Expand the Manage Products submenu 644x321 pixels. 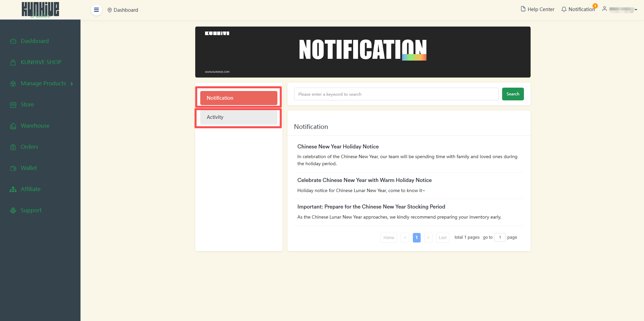tap(43, 84)
